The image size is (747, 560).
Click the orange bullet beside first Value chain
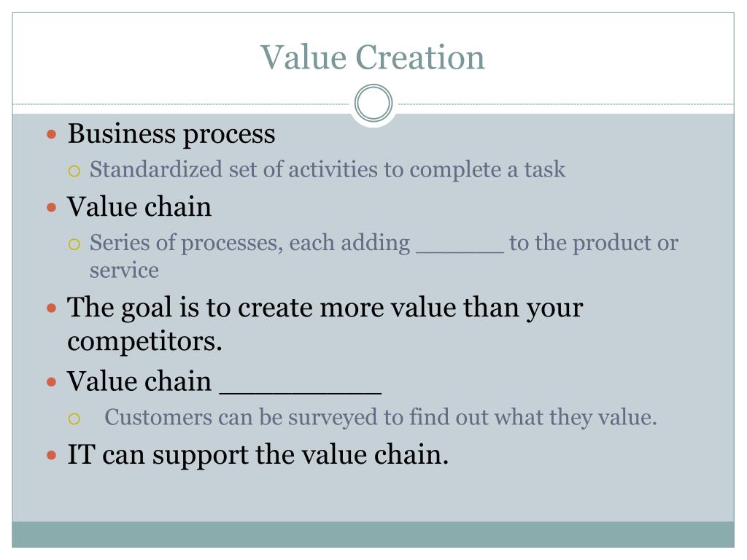tap(52, 208)
